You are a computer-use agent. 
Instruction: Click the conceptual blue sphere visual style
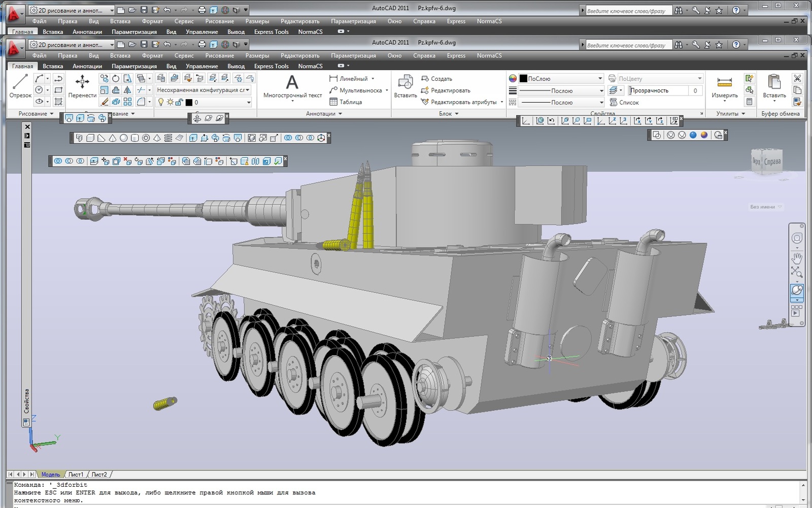[693, 135]
